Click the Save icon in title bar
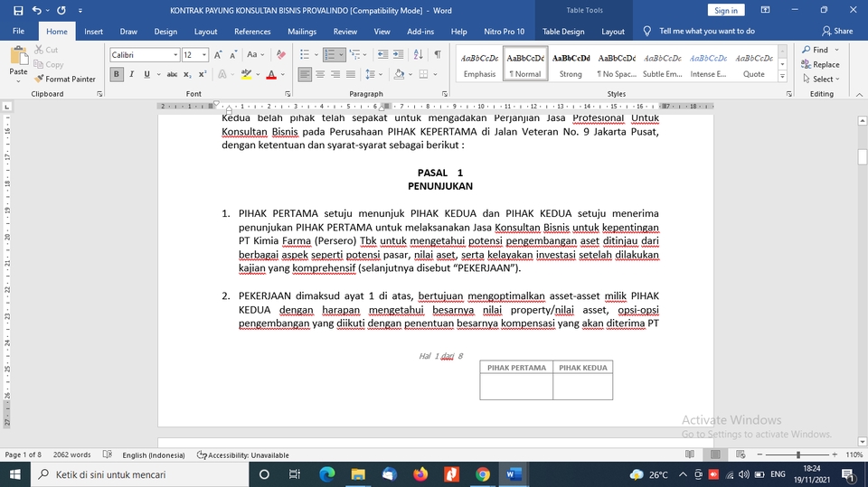 click(x=18, y=11)
